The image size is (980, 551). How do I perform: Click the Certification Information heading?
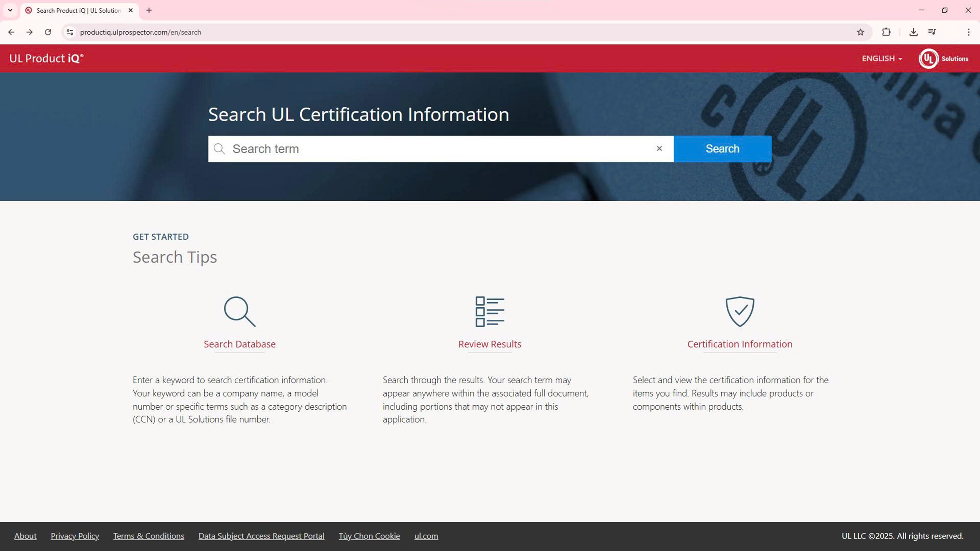740,344
